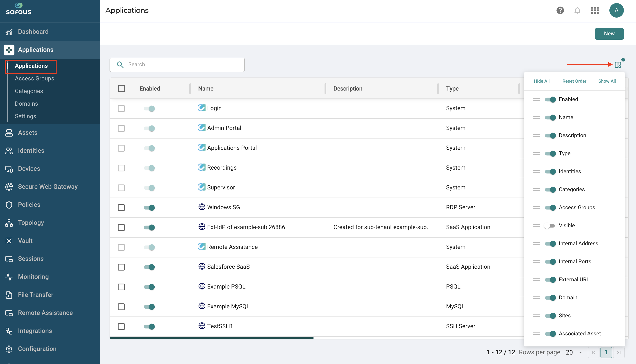
Task: Click the globe icon beside Windows SG
Action: tap(201, 207)
